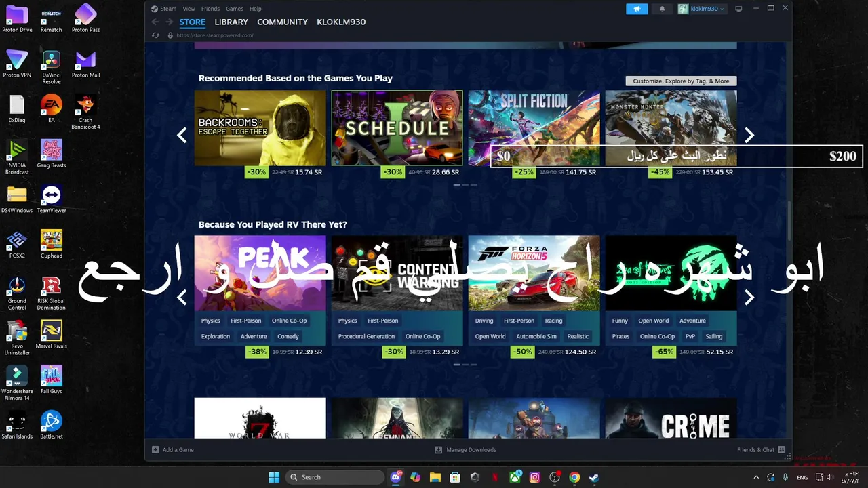The image size is (868, 488).
Task: Reload the store page with refresh icon
Action: [155, 35]
